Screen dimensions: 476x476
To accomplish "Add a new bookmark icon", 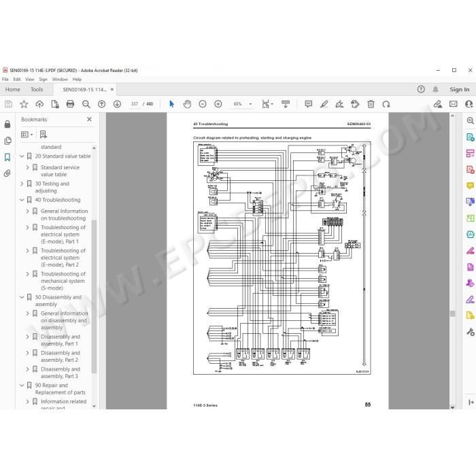I will (x=44, y=135).
